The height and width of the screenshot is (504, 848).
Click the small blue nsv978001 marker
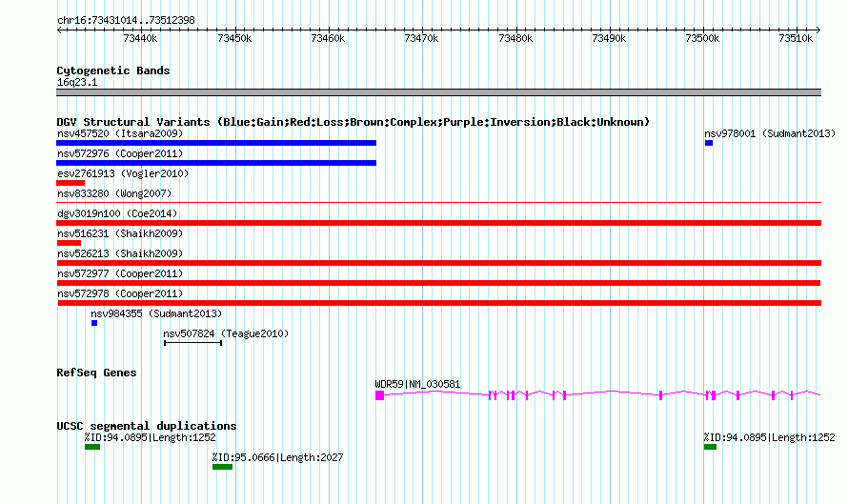click(x=709, y=143)
